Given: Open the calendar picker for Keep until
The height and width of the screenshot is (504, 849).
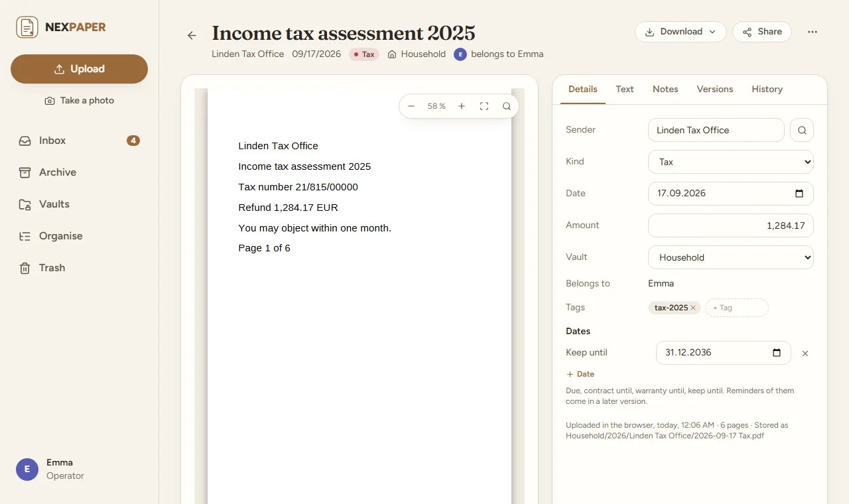Looking at the screenshot, I should (x=777, y=353).
